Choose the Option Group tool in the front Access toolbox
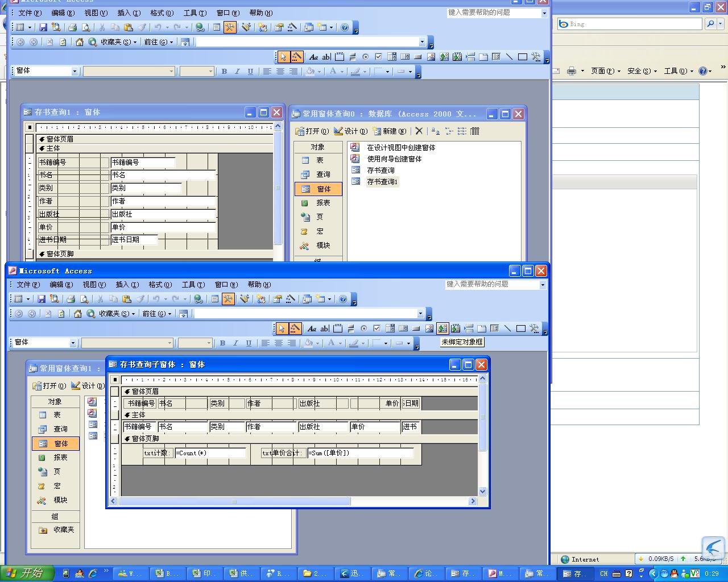This screenshot has height=582, width=728. 338,329
